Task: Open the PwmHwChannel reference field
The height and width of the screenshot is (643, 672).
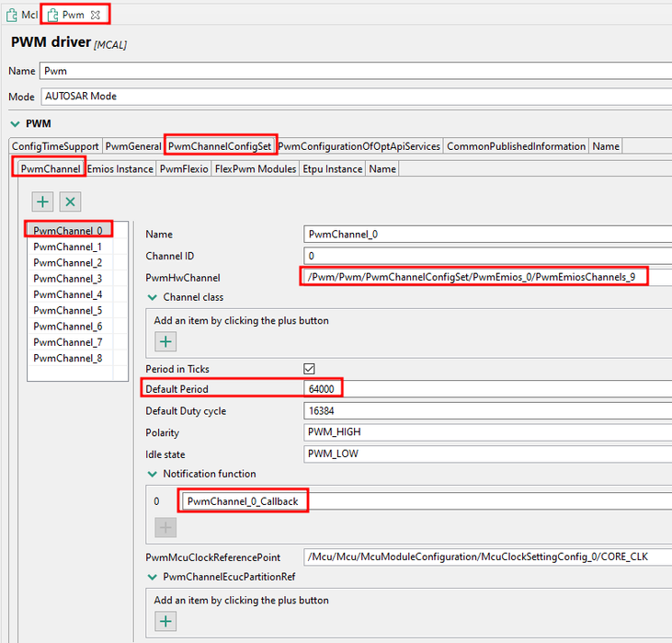Action: click(488, 277)
